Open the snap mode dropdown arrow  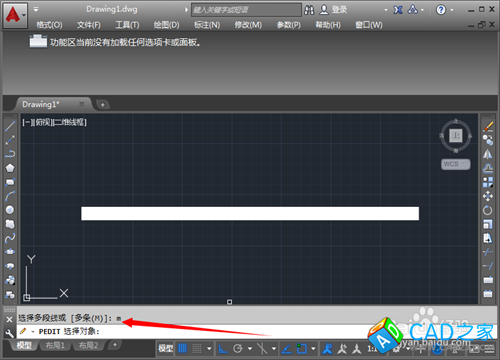(209, 349)
